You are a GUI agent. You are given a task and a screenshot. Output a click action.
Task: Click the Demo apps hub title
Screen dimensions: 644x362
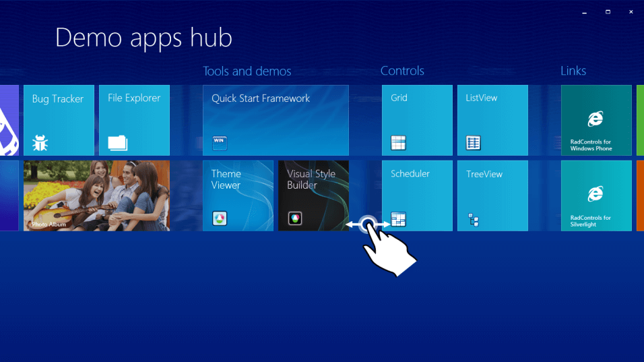143,37
